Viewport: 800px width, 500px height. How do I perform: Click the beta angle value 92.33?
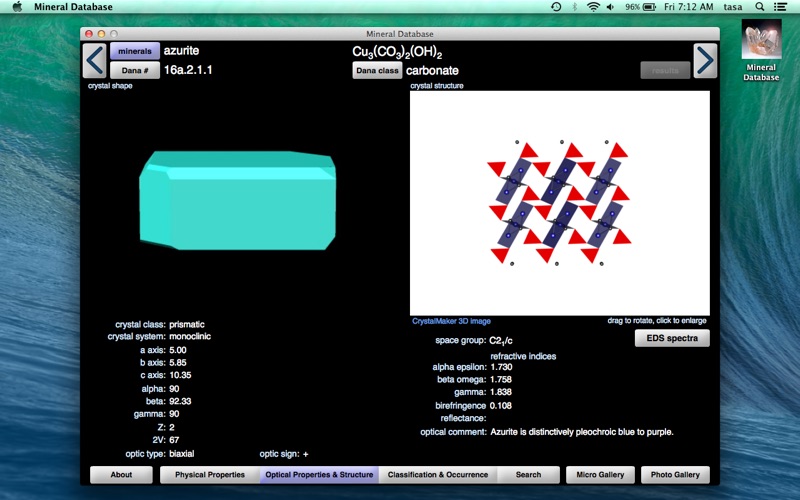click(x=180, y=401)
